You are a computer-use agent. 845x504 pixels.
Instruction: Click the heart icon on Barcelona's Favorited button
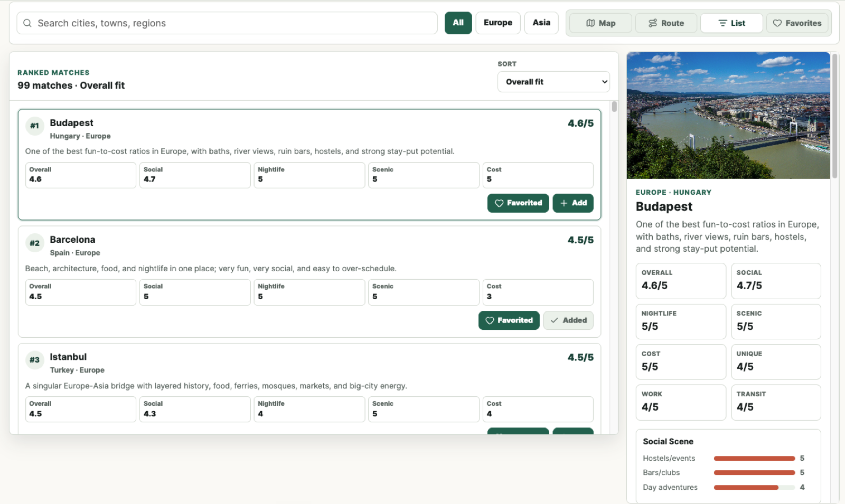(490, 320)
